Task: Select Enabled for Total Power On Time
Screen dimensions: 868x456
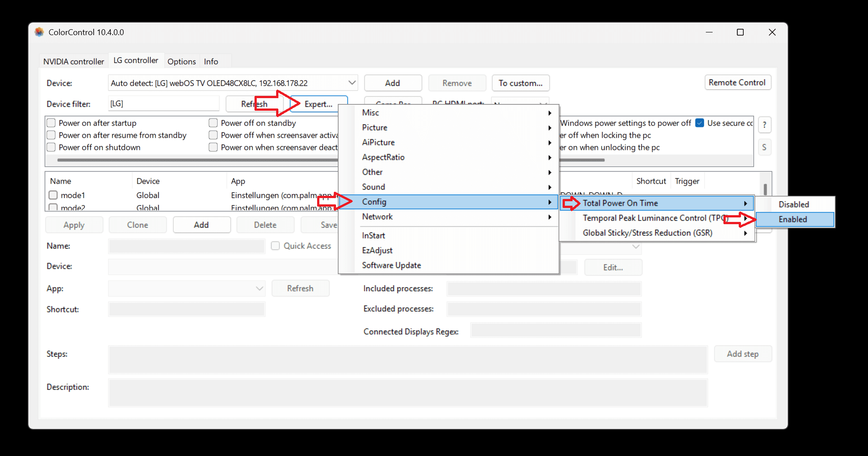Action: (795, 219)
